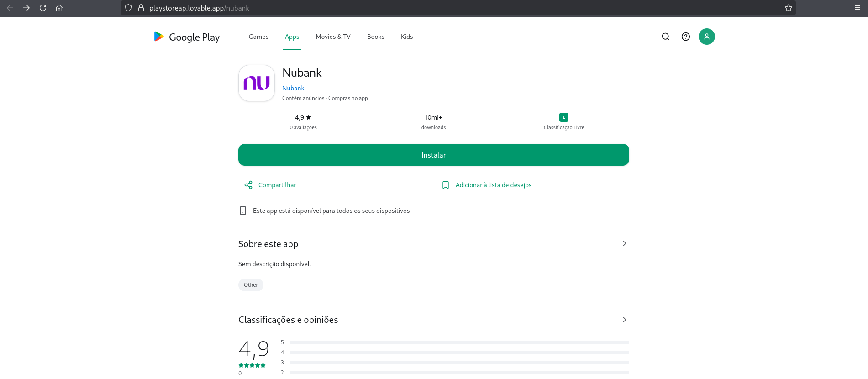This screenshot has width=868, height=379.
Task: Click the Nubank app icon
Action: 257,83
